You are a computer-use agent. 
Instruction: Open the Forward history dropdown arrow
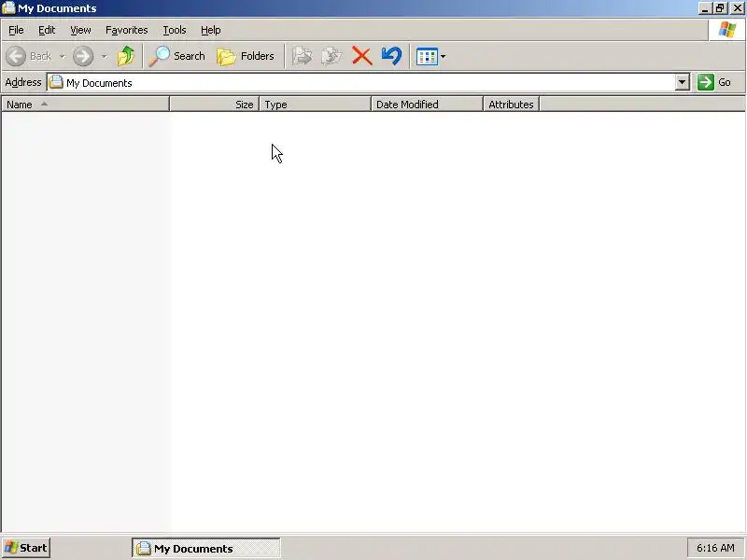104,56
